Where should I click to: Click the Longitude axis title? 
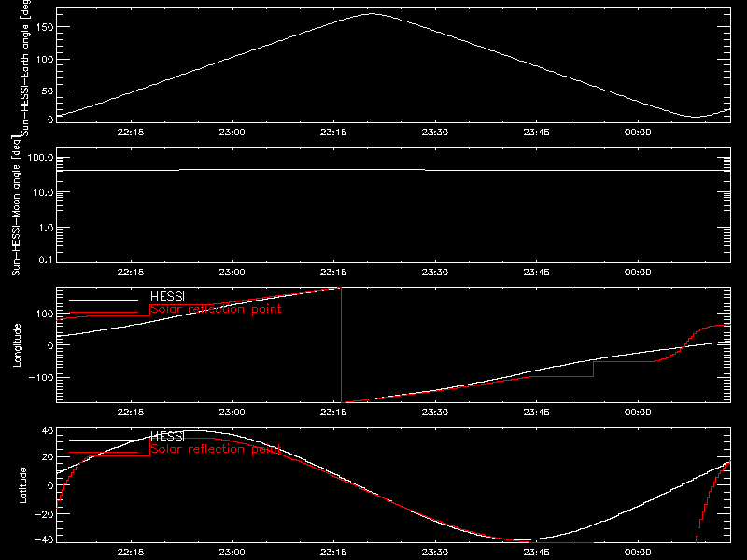(17, 345)
